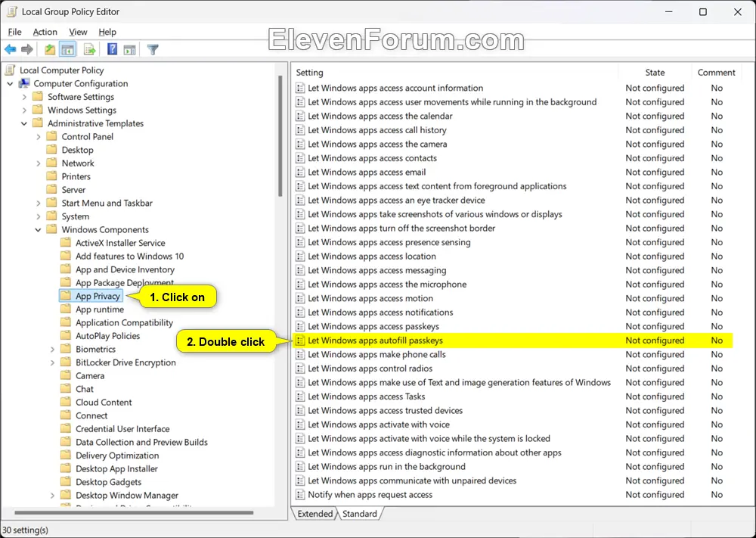Expand the Biometrics folder
Image resolution: width=756 pixels, height=538 pixels.
pos(52,349)
